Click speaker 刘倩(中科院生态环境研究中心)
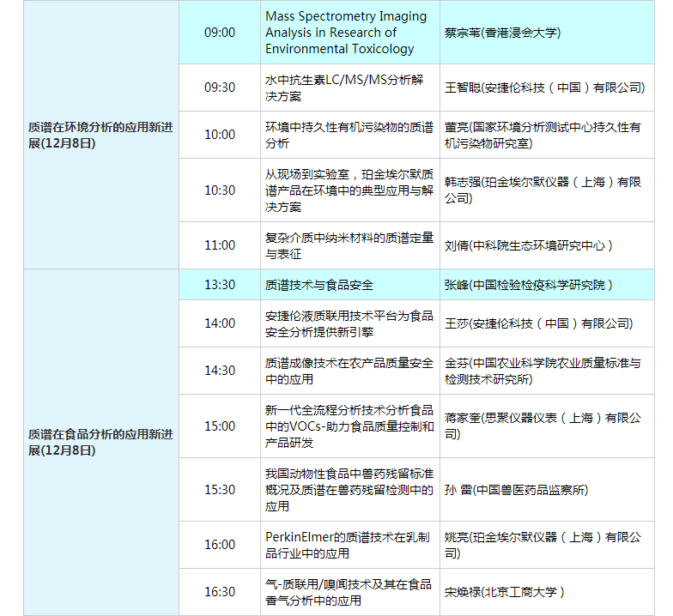The image size is (673, 616). tap(529, 245)
